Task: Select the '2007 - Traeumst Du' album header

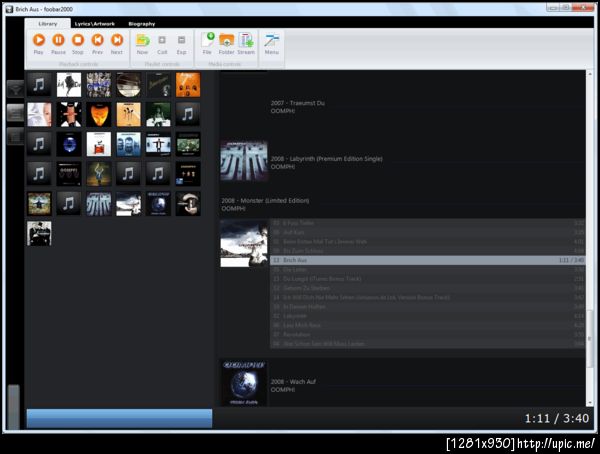Action: [298, 103]
